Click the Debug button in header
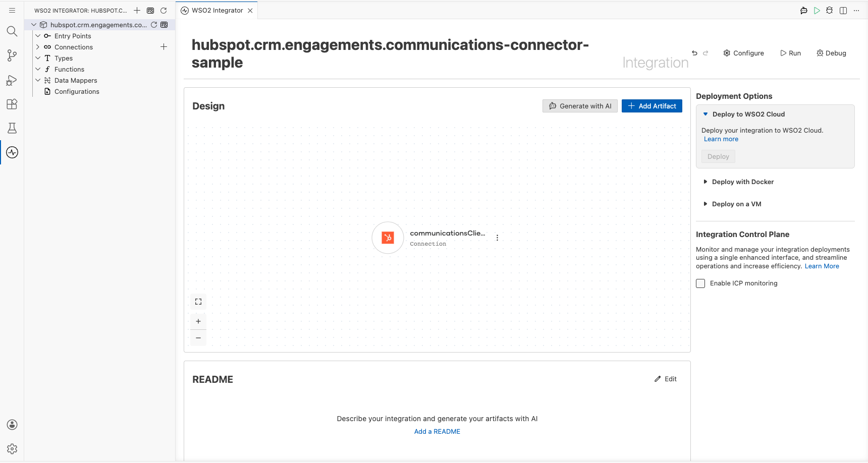 (x=831, y=53)
